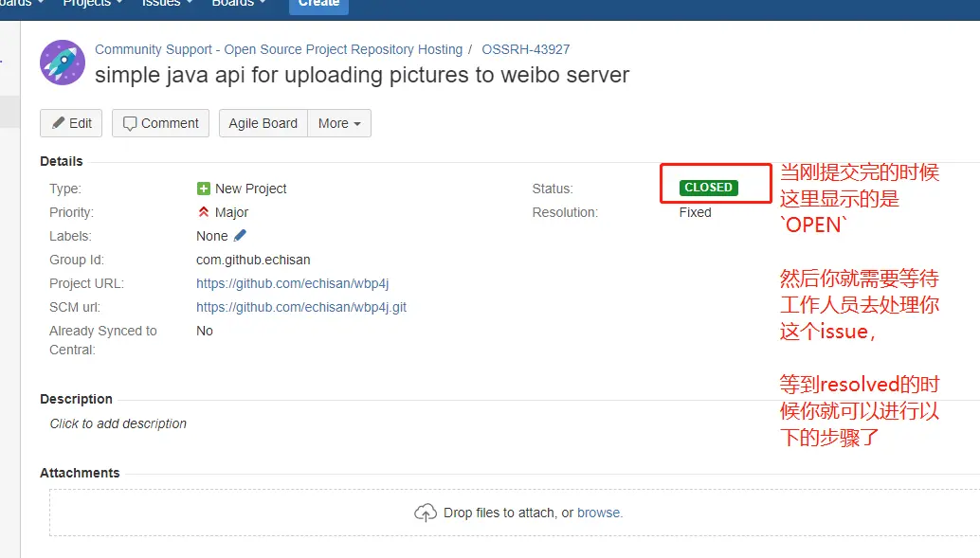
Task: Open the OSSRH-43927 issue key link
Action: tap(526, 49)
